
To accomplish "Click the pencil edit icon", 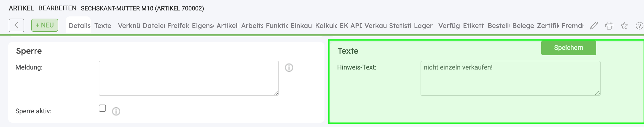I will [x=594, y=26].
